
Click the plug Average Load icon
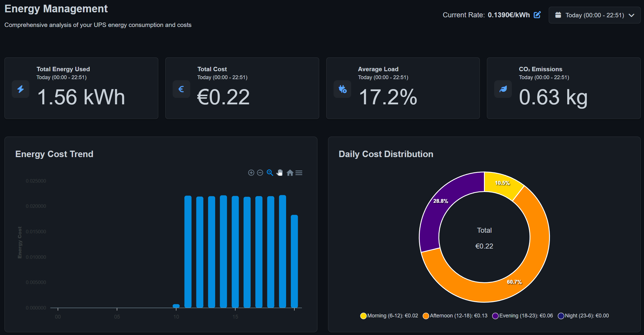342,89
